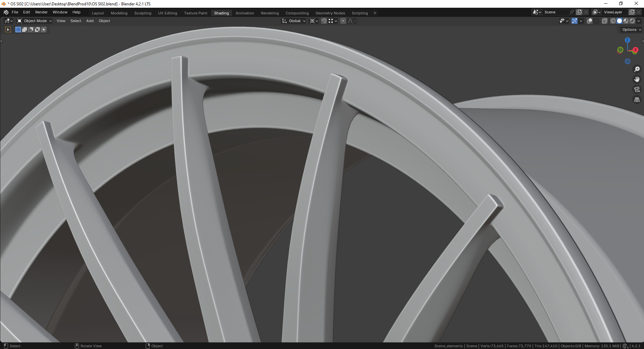Viewport: 644px width, 349px height.
Task: Open the gizmo options dropdown
Action: pyautogui.click(x=581, y=21)
